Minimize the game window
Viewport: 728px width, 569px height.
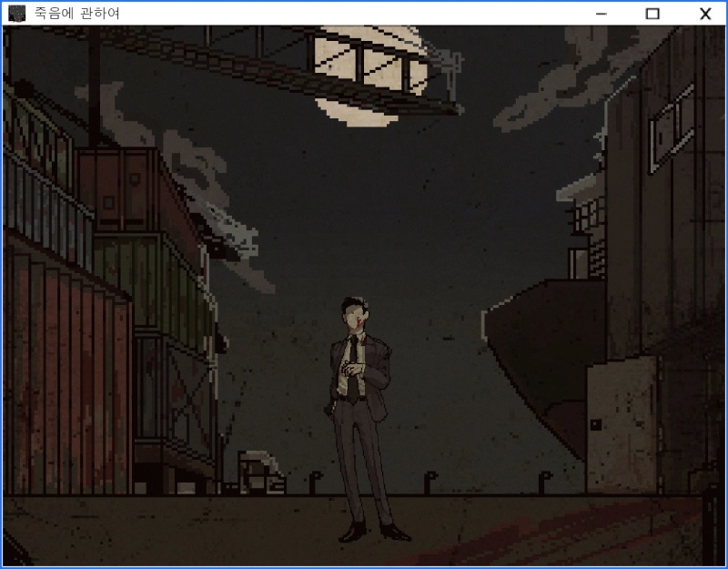[x=601, y=13]
